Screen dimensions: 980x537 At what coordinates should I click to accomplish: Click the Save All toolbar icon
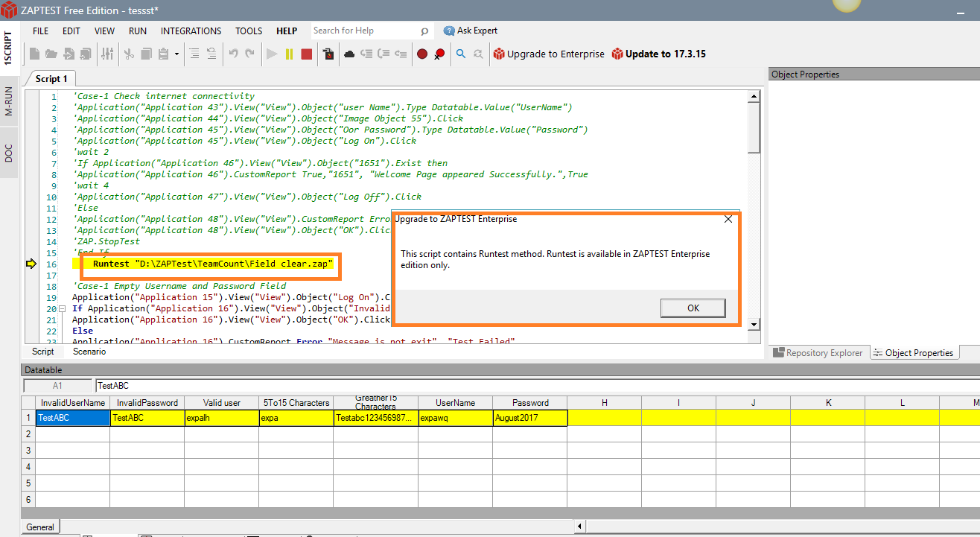(x=86, y=54)
